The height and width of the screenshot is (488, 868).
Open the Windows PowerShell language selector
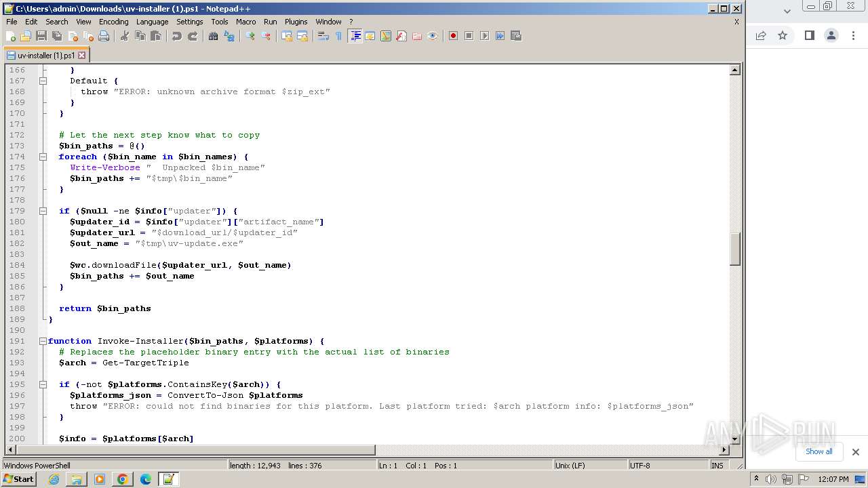click(114, 466)
